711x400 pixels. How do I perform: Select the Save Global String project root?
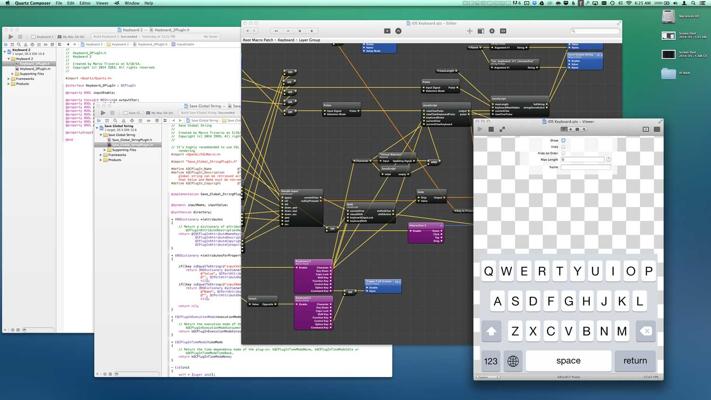119,127
